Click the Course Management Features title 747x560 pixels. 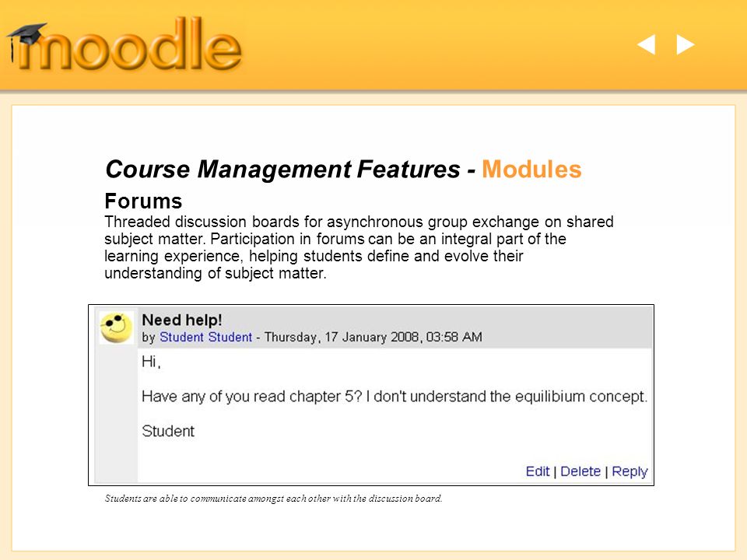[x=283, y=169]
